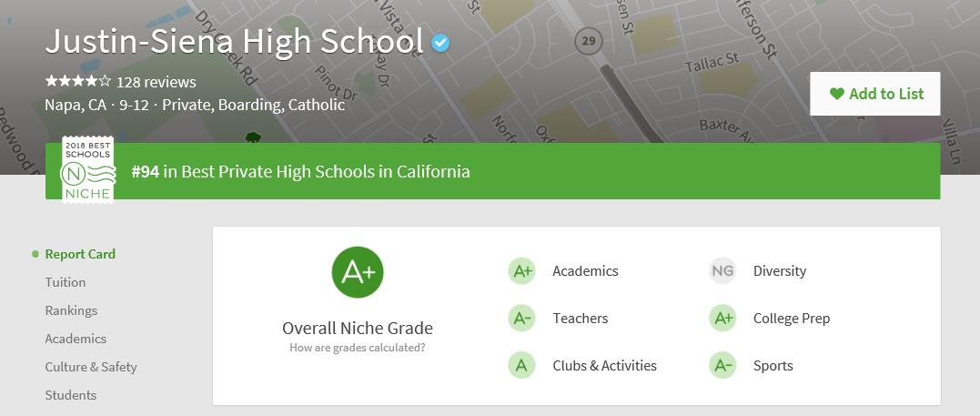
Task: Go to Students section in sidebar
Action: click(x=71, y=395)
